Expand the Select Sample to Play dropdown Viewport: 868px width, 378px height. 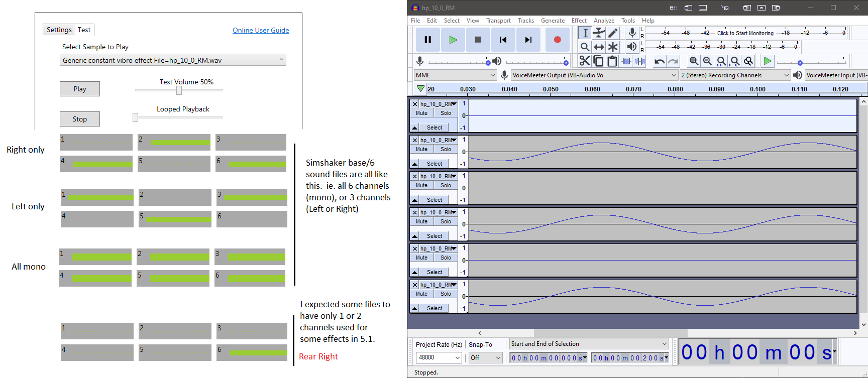click(x=173, y=60)
